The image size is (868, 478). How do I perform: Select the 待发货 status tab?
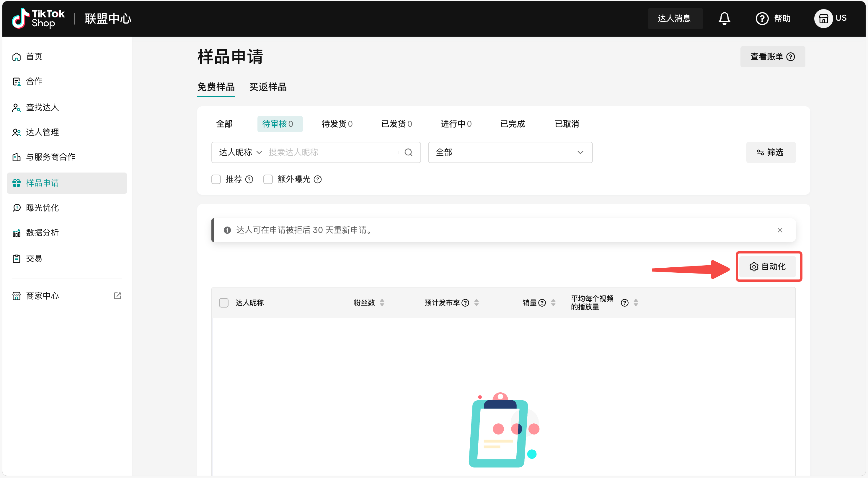click(337, 124)
